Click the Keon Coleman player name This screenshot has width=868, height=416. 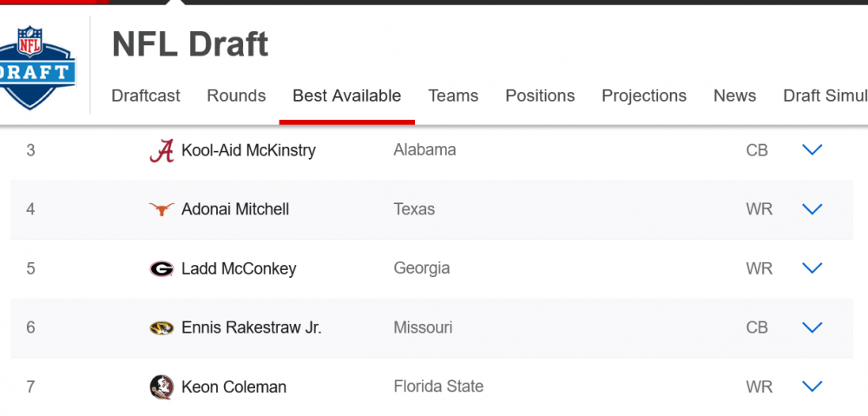pos(233,387)
